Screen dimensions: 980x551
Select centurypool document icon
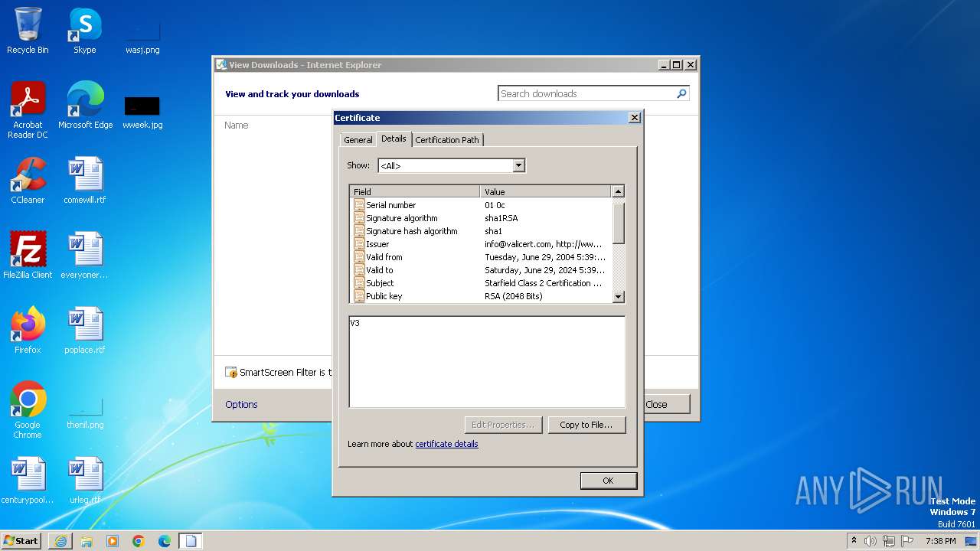(28, 481)
